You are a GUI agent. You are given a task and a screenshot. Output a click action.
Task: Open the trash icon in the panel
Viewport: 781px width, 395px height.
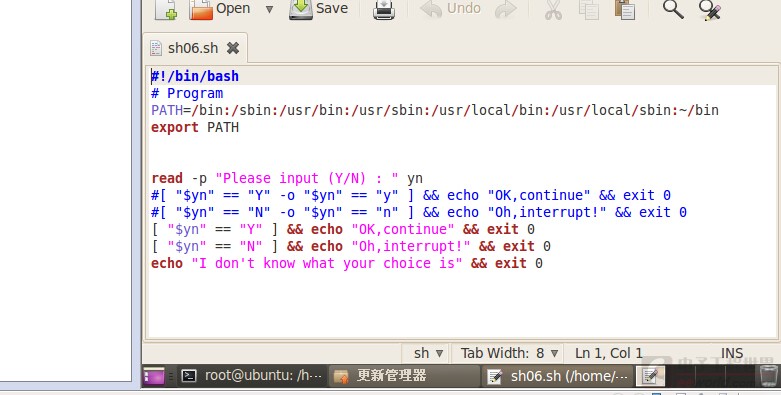pyautogui.click(x=769, y=376)
